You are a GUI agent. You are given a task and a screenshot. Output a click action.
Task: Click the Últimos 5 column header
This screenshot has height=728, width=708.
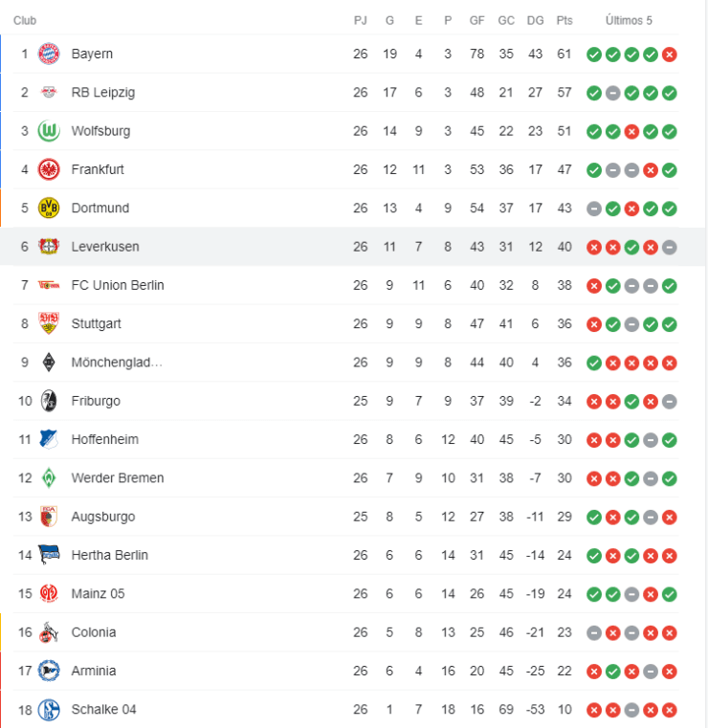pos(631,20)
